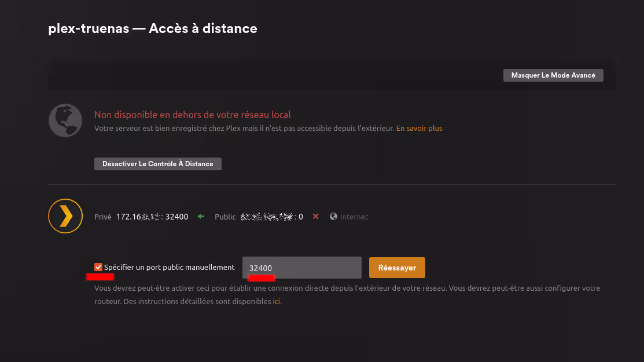
Task: Click the Plex chevron logo icon
Action: [x=65, y=216]
